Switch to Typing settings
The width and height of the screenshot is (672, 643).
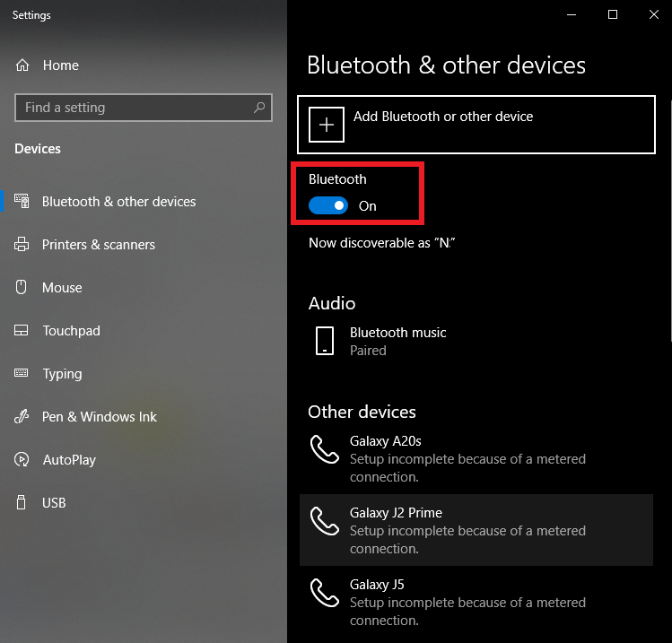144,374
